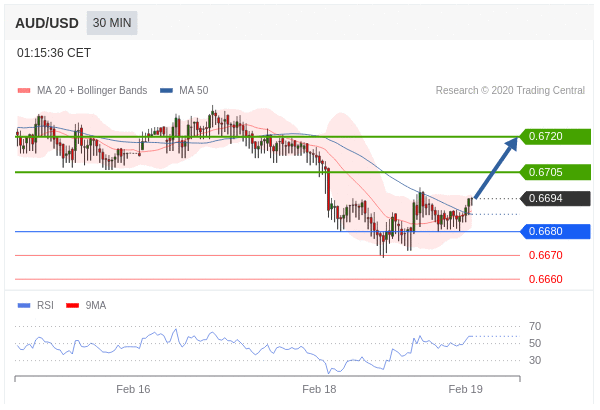Viewport: 600px width, 410px height.
Task: Click the 0.6705 resistance price tag
Action: [x=555, y=172]
